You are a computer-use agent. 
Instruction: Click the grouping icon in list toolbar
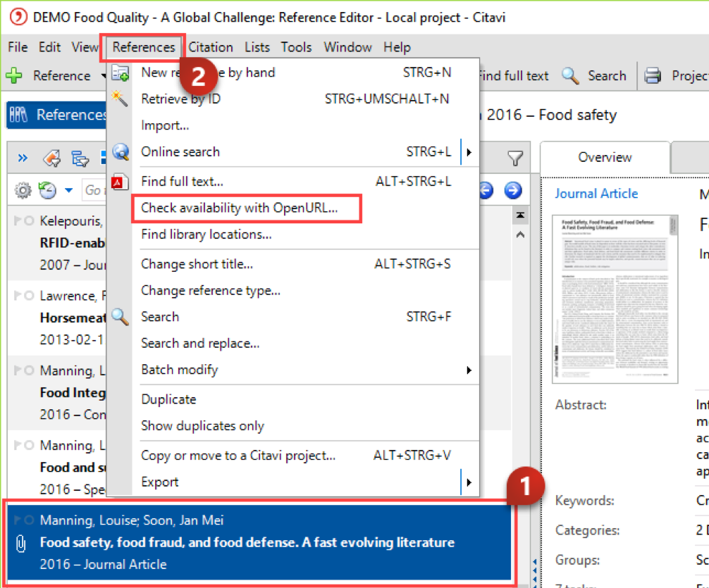[80, 158]
